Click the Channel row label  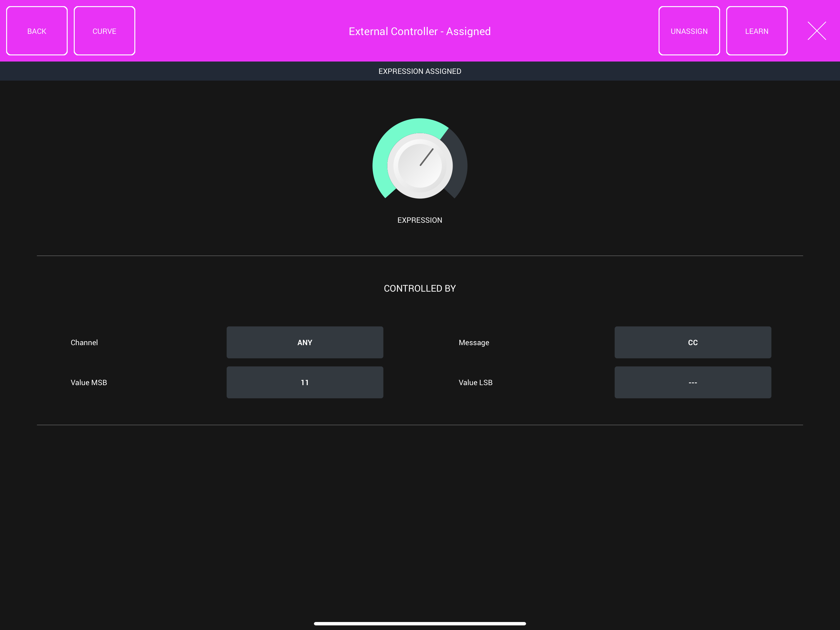(x=84, y=342)
